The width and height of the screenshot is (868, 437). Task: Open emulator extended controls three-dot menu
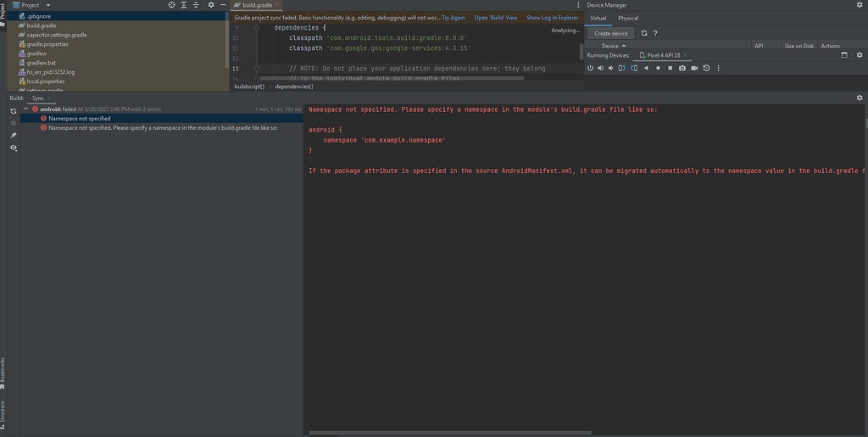click(719, 68)
